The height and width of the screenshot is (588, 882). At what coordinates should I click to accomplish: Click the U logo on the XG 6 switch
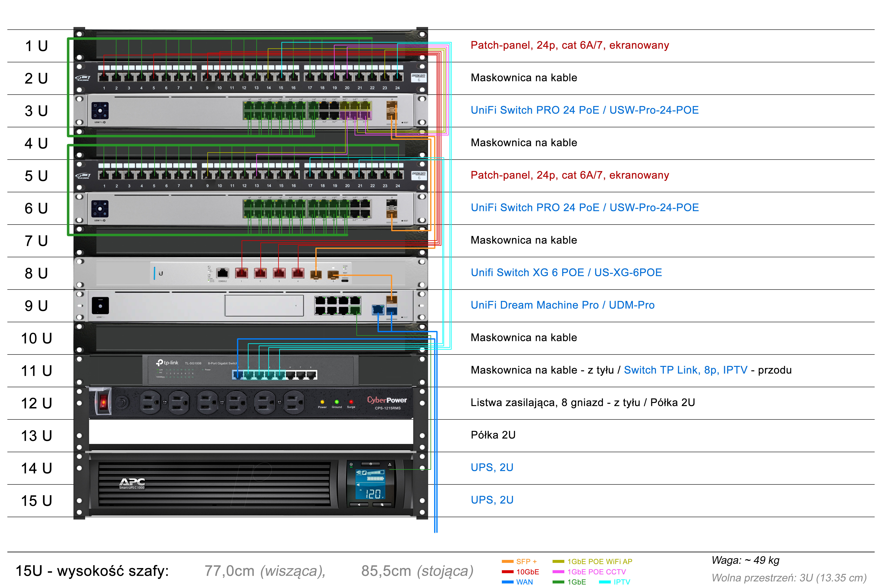tap(161, 273)
